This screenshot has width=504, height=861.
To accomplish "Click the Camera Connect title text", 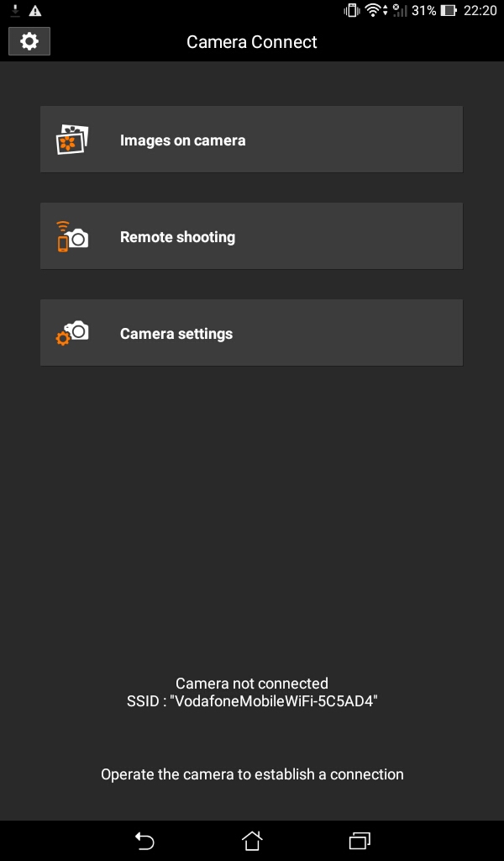I will 252,42.
